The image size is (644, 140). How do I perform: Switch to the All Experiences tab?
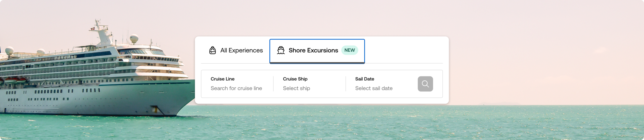coord(241,50)
